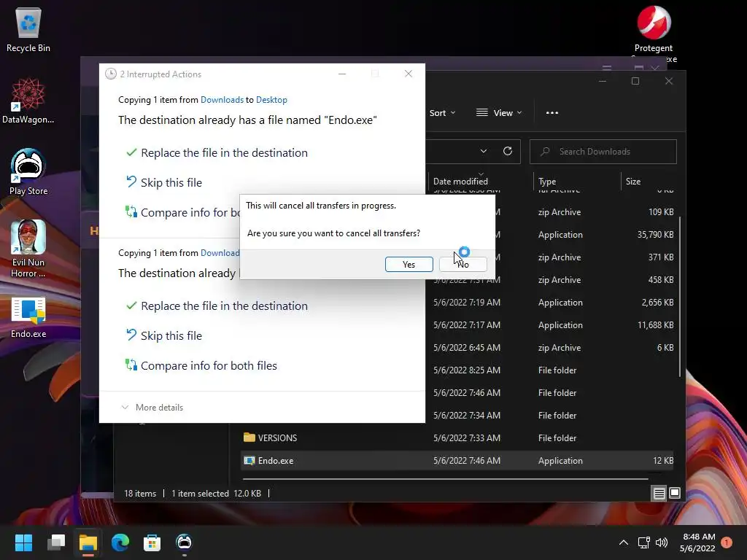Viewport: 747px width, 560px height.
Task: Switch to large thumbnails view in status bar
Action: click(x=675, y=494)
